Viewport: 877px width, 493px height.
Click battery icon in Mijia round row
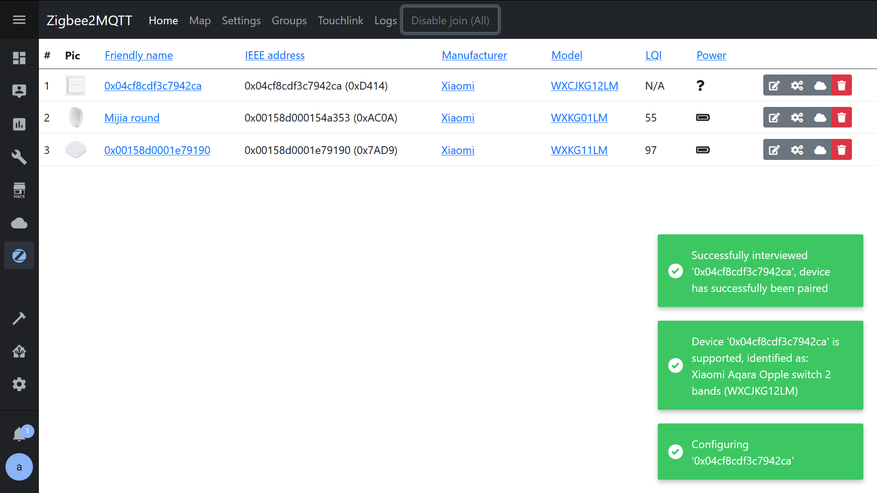703,118
